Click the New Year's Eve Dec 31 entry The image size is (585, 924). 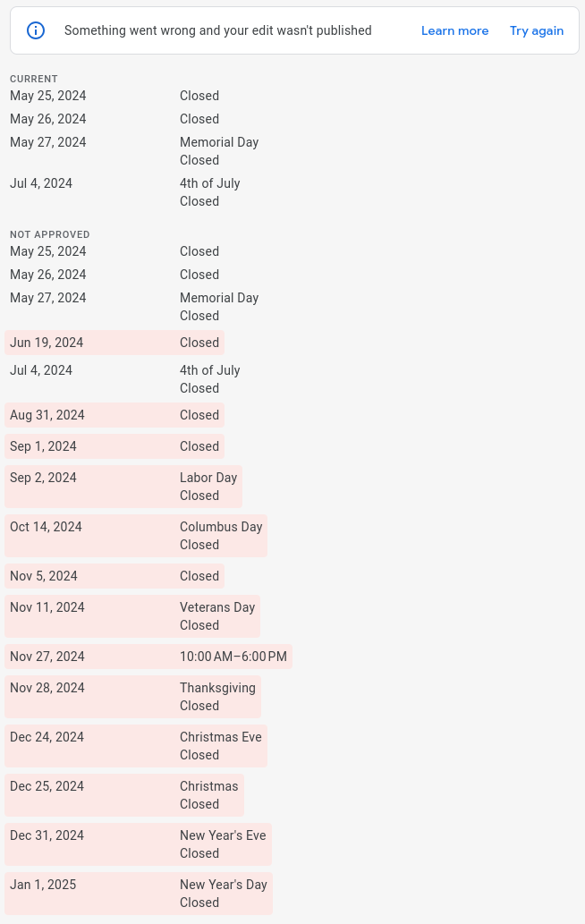click(x=139, y=843)
